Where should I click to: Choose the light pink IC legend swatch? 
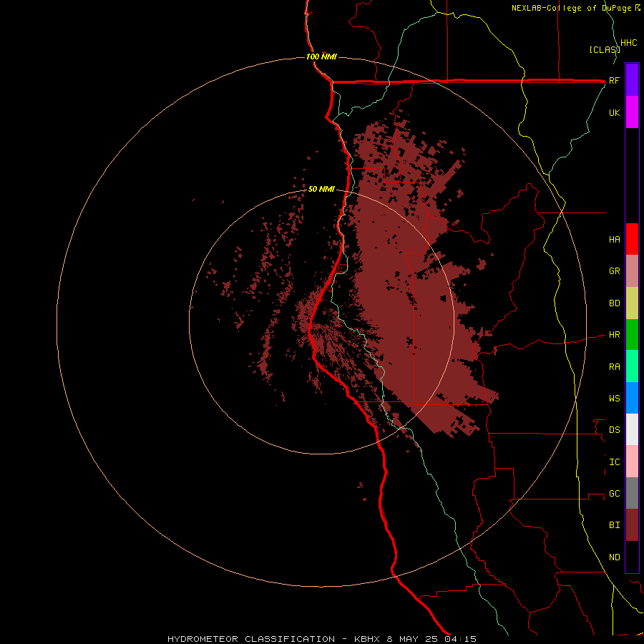click(632, 462)
